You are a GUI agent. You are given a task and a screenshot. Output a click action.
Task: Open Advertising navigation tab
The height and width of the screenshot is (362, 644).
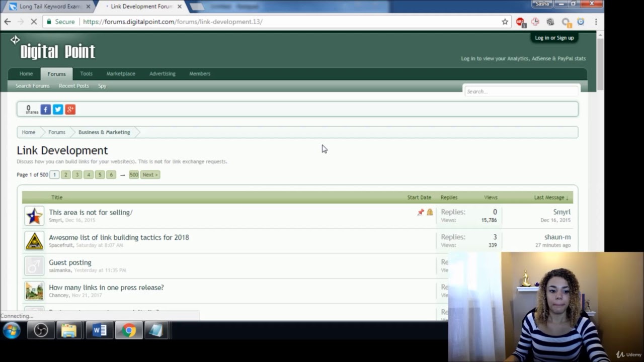162,73
